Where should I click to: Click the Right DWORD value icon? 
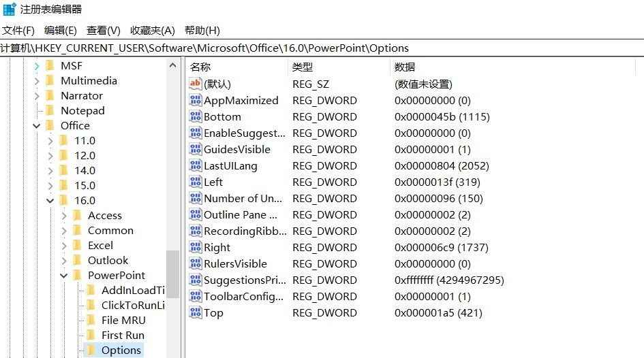(x=195, y=247)
